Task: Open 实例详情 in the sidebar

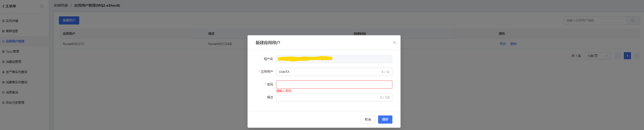Action: coord(12,21)
